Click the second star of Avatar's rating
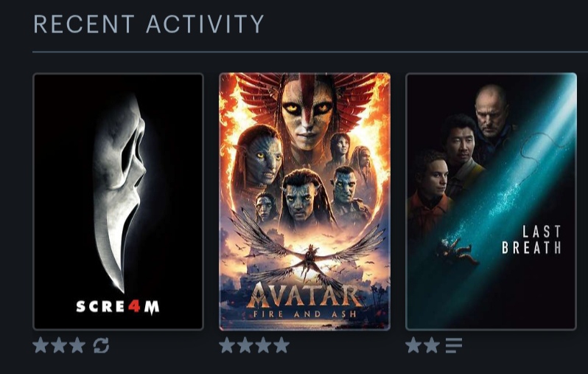Viewport: 588px width, 374px height. click(x=245, y=345)
